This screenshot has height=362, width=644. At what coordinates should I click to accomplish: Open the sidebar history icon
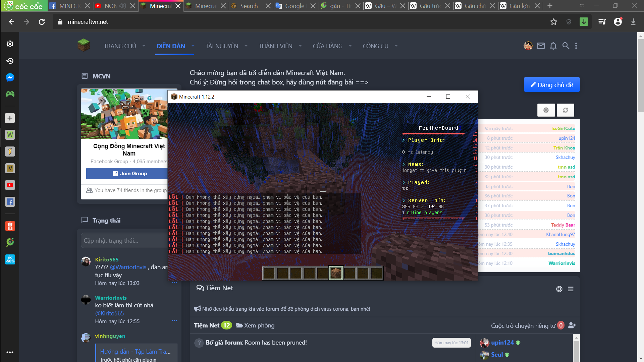point(10,61)
